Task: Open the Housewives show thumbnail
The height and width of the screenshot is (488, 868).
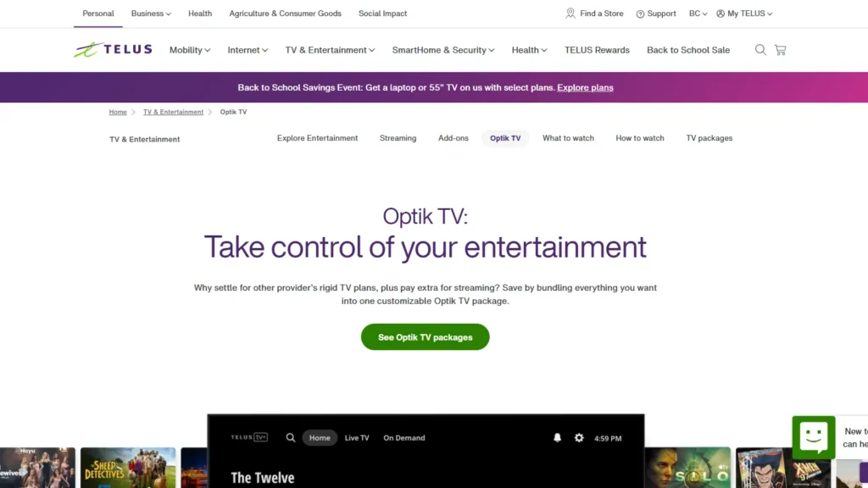Action: coord(37,468)
